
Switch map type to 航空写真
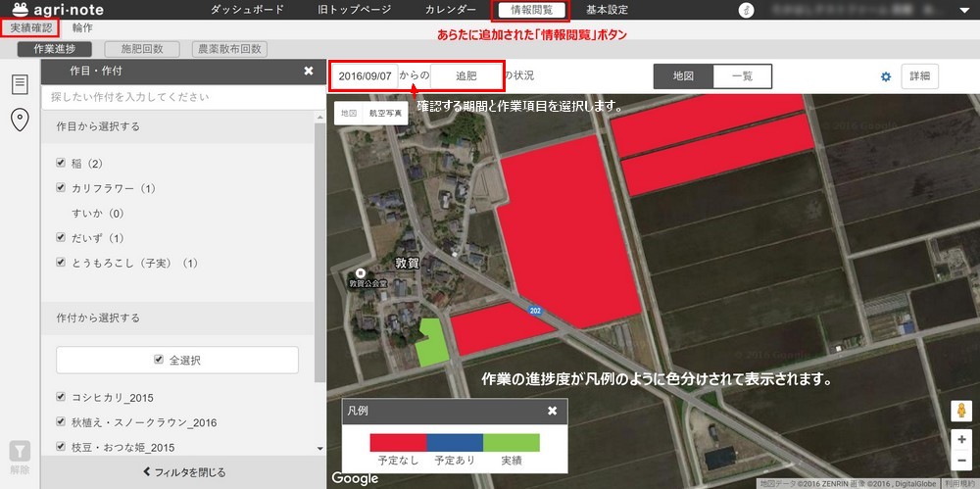384,113
